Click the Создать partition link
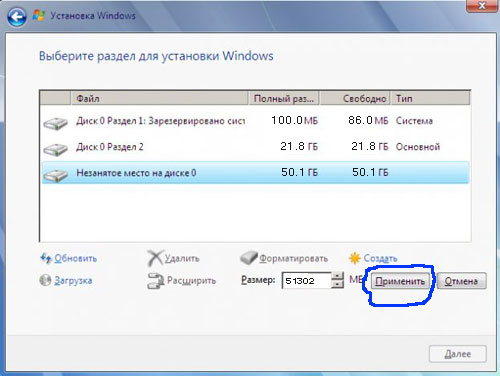500x376 pixels. (x=380, y=258)
